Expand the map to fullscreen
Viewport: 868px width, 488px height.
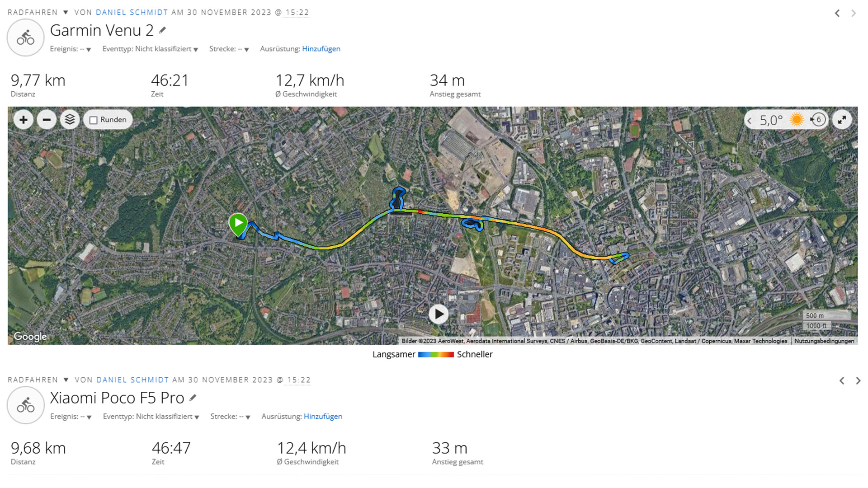click(842, 120)
